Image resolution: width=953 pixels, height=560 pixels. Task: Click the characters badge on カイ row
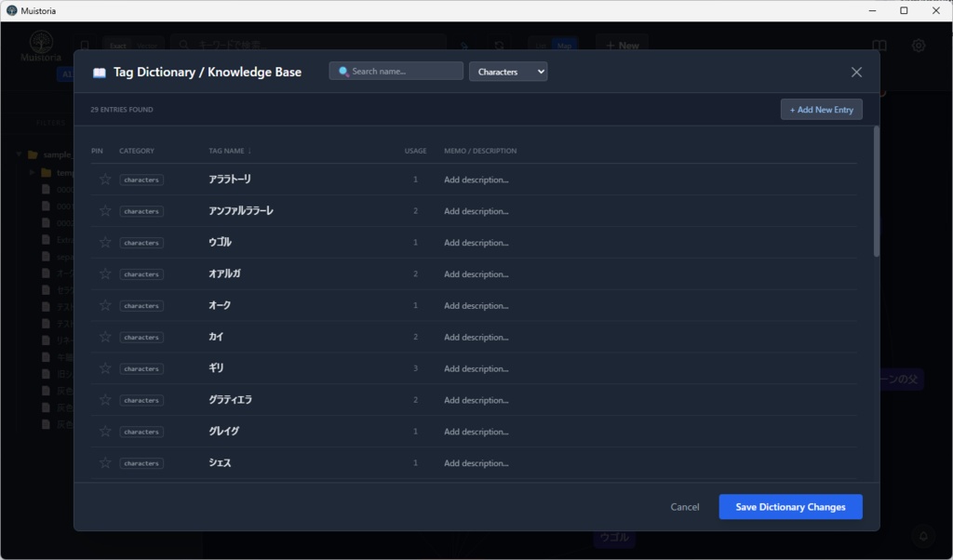(141, 337)
